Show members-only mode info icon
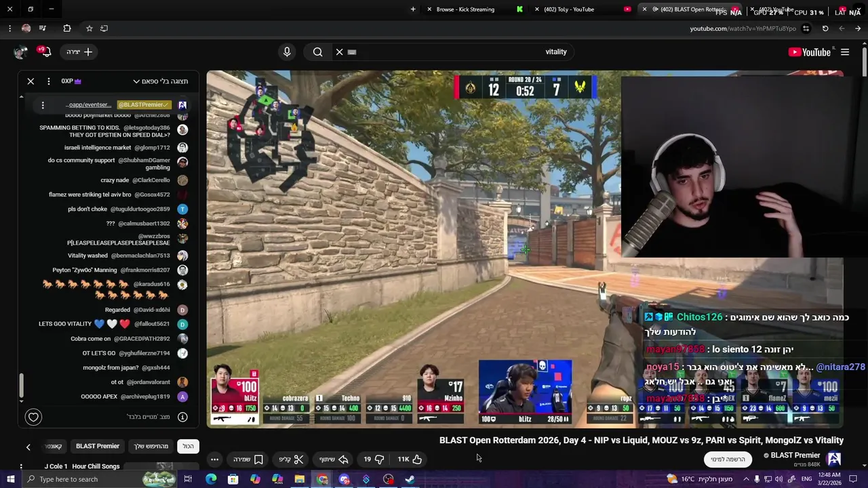 [182, 417]
